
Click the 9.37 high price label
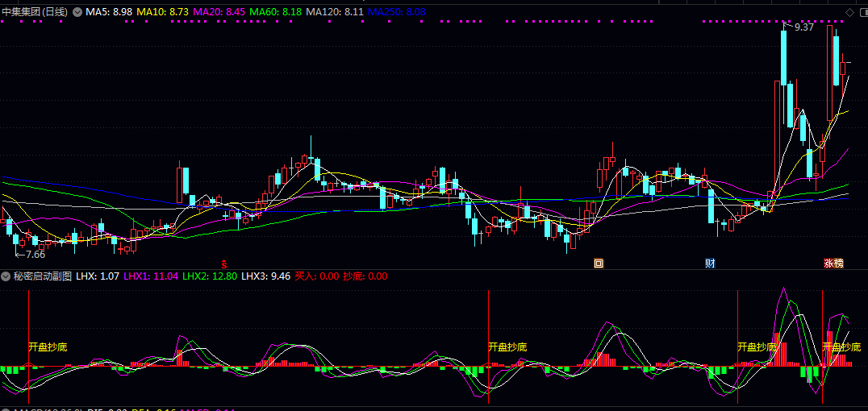803,27
